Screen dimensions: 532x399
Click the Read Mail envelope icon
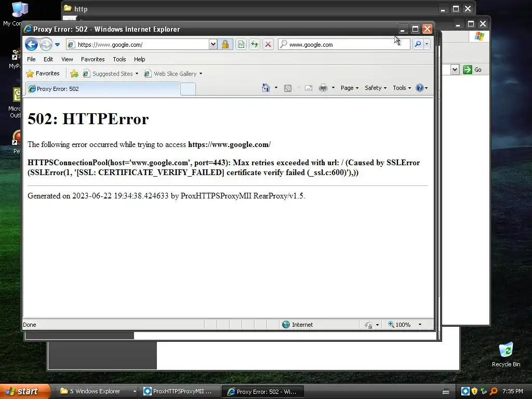(309, 88)
